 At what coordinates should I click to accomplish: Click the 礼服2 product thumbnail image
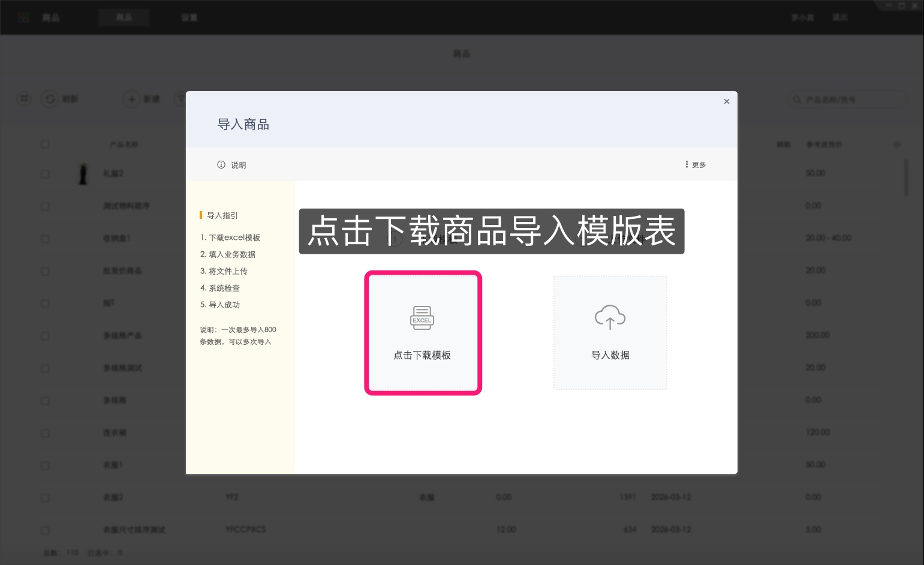(83, 173)
